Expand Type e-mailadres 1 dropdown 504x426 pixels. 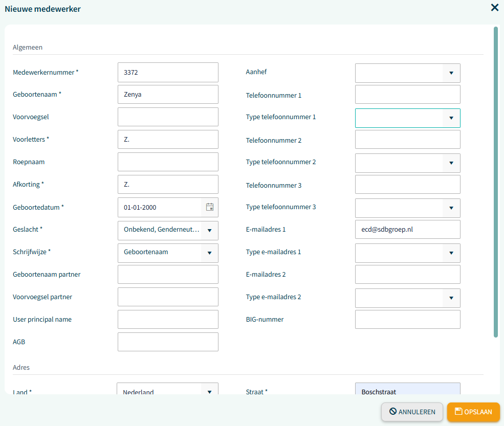click(x=451, y=253)
